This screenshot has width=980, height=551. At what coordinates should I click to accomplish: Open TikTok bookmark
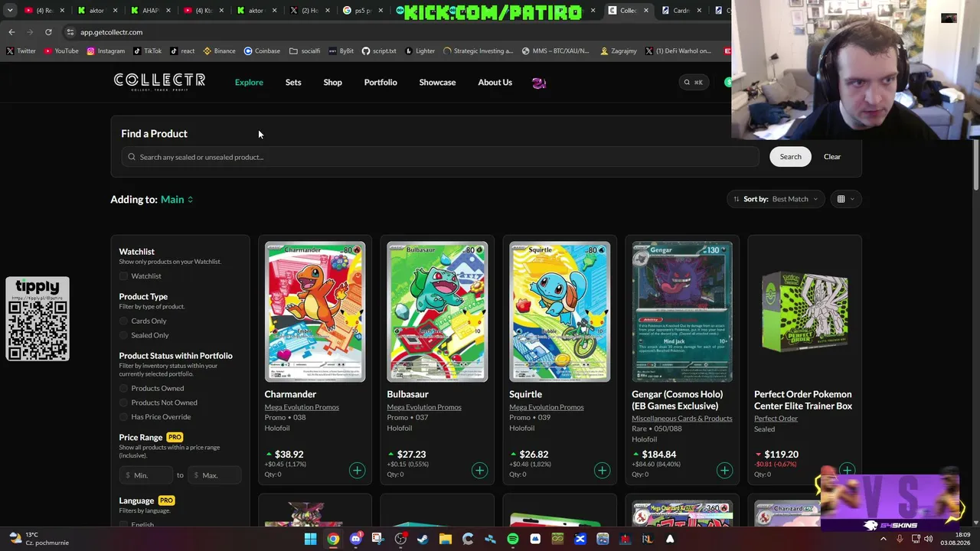tap(148, 51)
